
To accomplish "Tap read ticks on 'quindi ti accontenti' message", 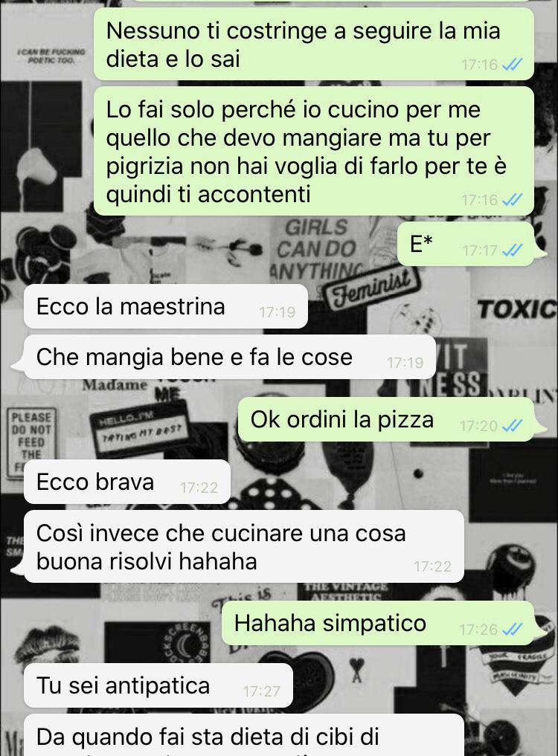I will (512, 200).
